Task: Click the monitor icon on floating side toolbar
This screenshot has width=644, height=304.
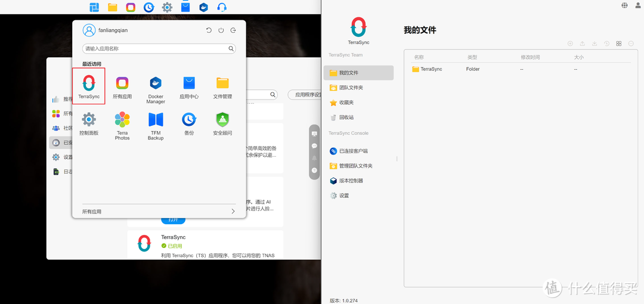Action: (x=315, y=134)
